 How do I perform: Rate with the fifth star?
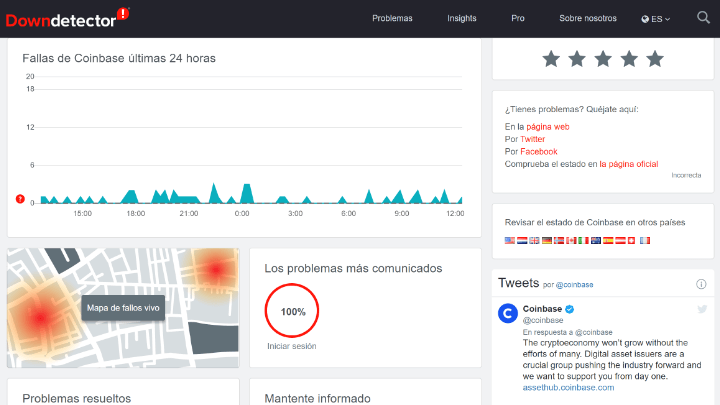(655, 59)
